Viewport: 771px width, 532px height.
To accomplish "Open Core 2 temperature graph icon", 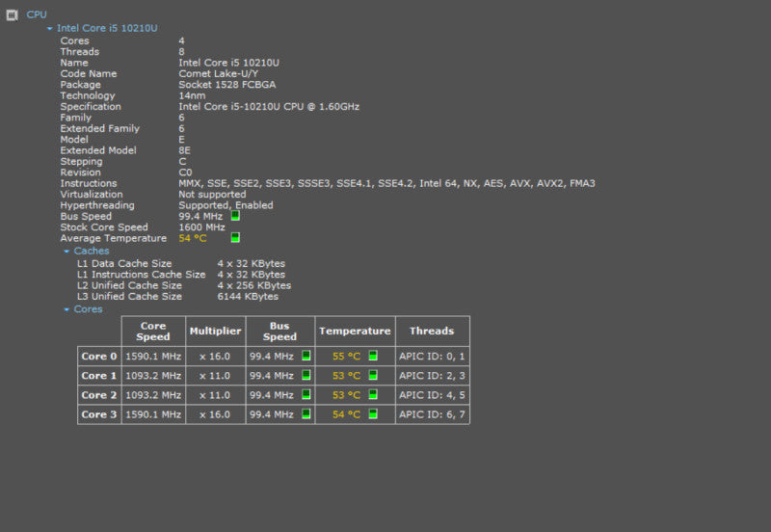I will [373, 394].
